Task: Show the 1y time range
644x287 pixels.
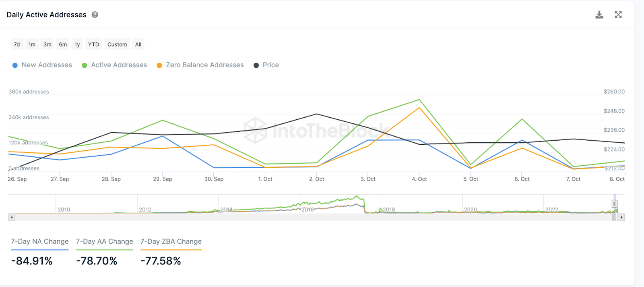Action: tap(77, 44)
